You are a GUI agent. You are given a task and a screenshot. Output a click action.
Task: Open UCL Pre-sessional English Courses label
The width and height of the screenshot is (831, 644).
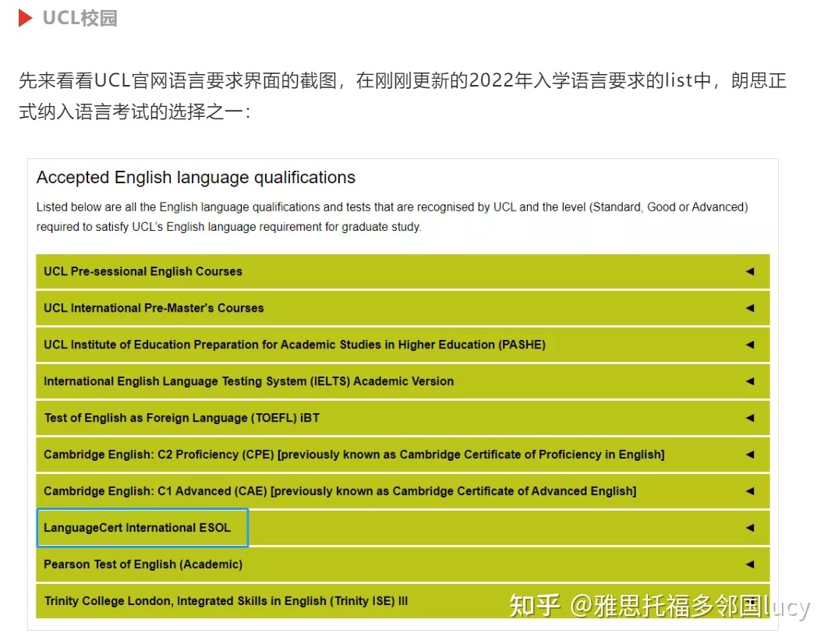point(143,271)
